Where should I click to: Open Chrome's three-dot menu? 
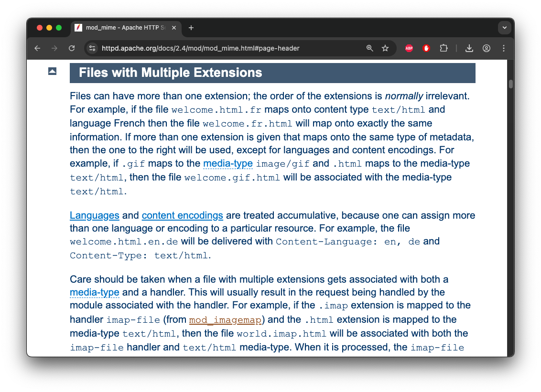pyautogui.click(x=504, y=48)
